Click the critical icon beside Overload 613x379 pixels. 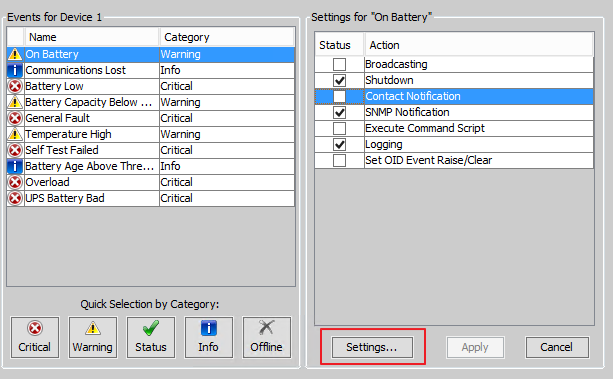point(15,182)
